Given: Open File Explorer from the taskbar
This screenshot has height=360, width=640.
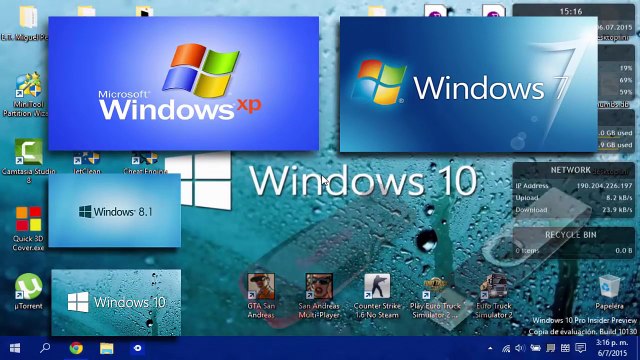Looking at the screenshot, I should (x=107, y=348).
